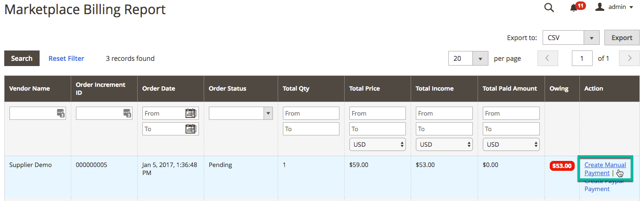Click the Export button
644x201 pixels.
click(x=622, y=38)
